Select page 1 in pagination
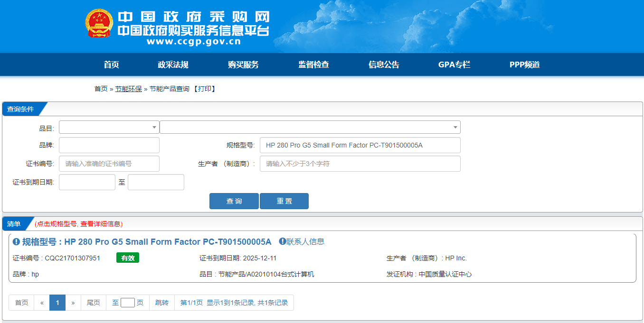Viewport: 644px width, 323px height. pyautogui.click(x=57, y=303)
